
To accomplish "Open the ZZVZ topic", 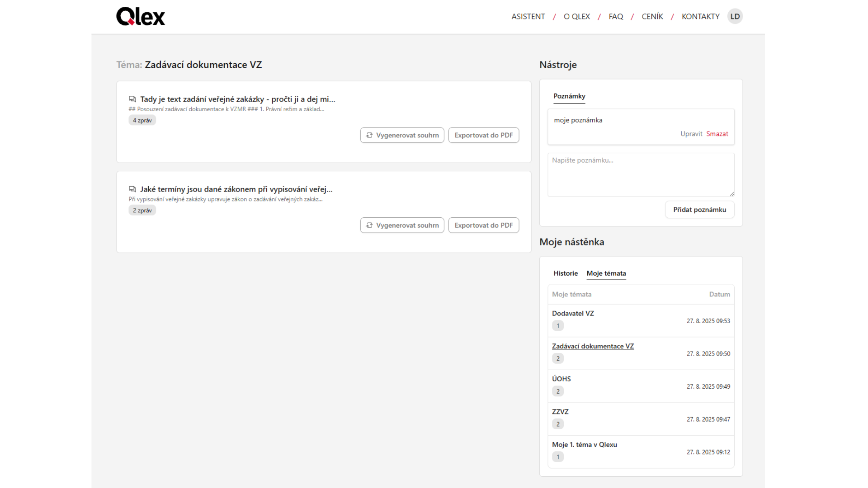I will pos(560,412).
